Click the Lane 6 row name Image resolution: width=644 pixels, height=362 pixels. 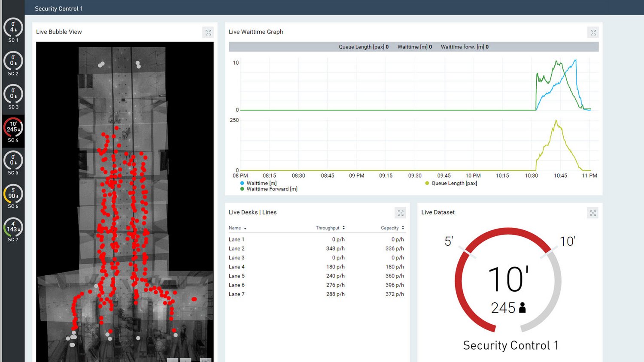pyautogui.click(x=237, y=285)
